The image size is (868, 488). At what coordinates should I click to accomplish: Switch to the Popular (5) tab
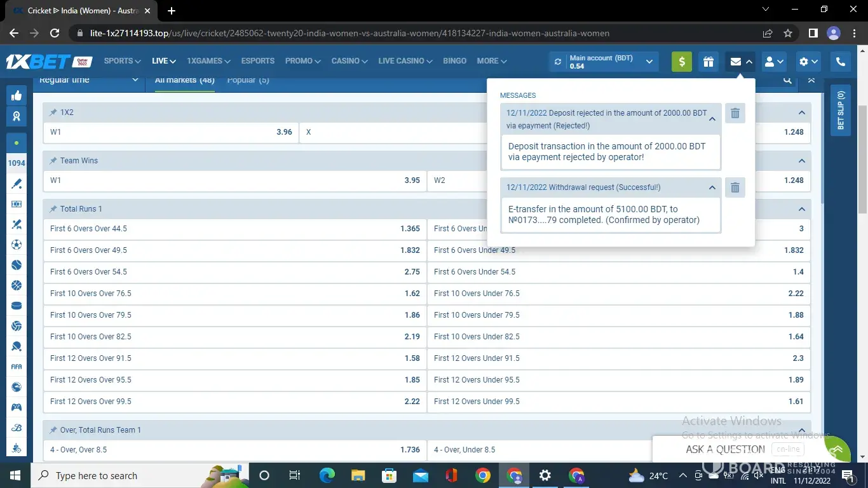(x=248, y=80)
